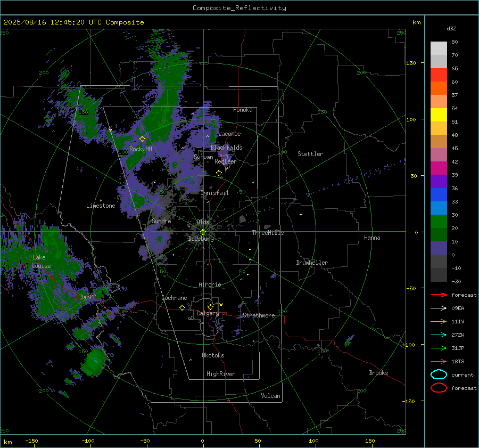479x448 pixels.
Task: Click the red 60–65 dBZ color swatch
Action: point(439,75)
